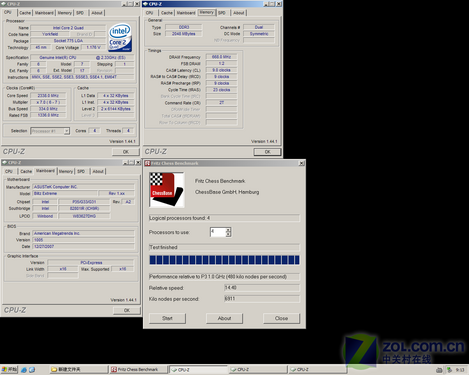Select the DRAM Frequency value '668.0 MHz'

click(x=221, y=57)
